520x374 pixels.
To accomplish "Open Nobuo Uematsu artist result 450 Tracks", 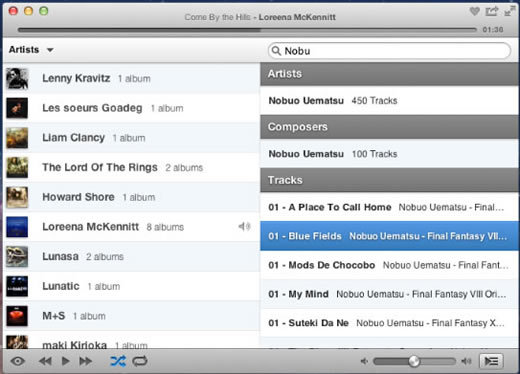I will [389, 101].
